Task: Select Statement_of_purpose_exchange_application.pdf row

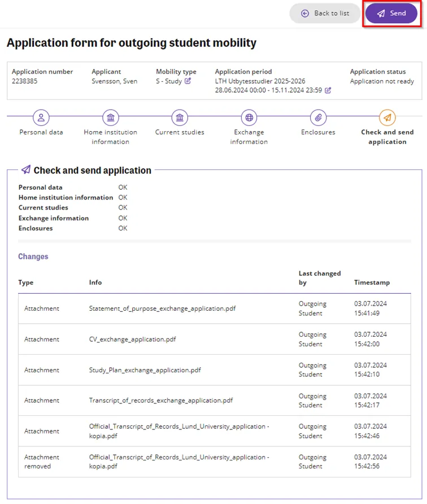Action: (x=163, y=309)
